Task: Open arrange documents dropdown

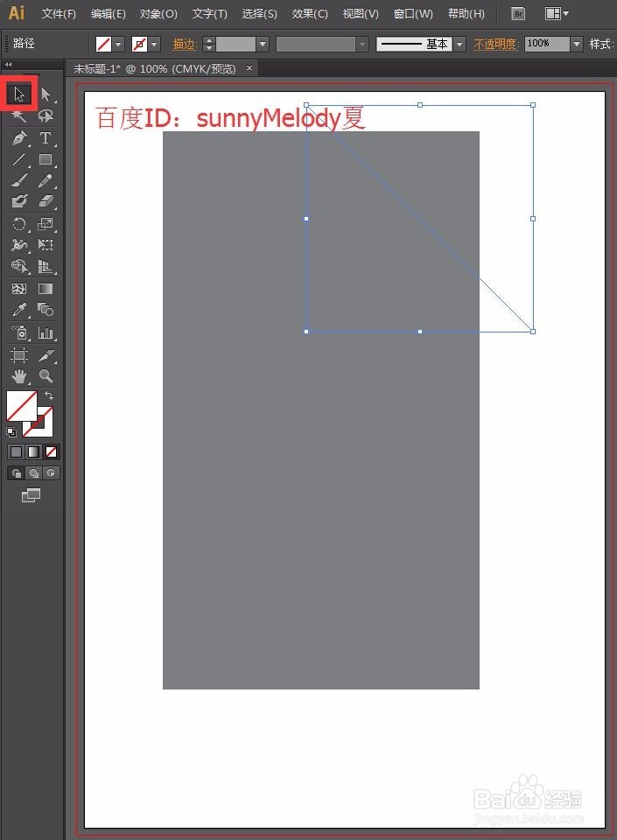Action: [x=557, y=14]
